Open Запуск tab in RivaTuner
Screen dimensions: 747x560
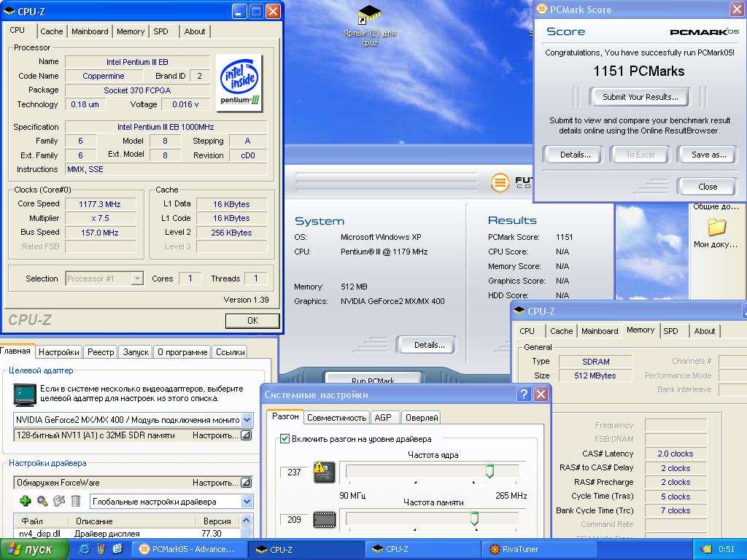136,352
